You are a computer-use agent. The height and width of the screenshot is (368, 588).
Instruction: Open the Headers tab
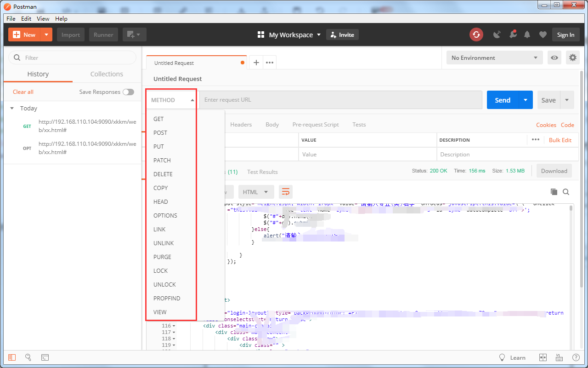point(241,125)
